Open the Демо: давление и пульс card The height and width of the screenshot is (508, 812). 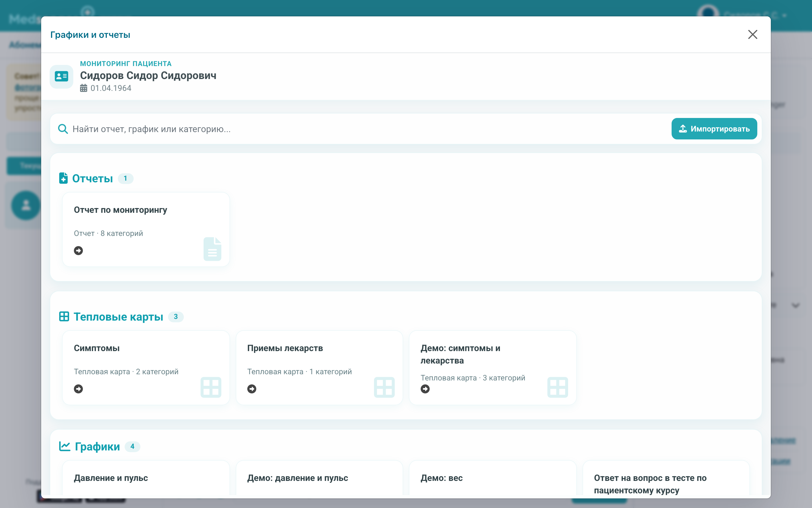coord(319,478)
